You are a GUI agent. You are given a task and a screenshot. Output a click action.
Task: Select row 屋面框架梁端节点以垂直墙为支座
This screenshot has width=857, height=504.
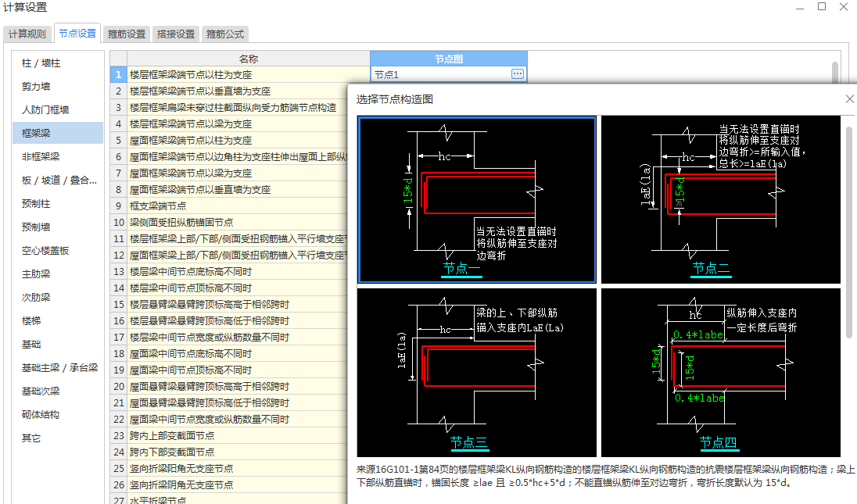(237, 189)
